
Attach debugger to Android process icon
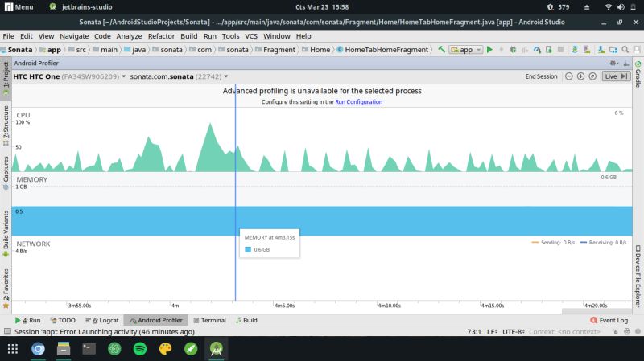[x=549, y=50]
